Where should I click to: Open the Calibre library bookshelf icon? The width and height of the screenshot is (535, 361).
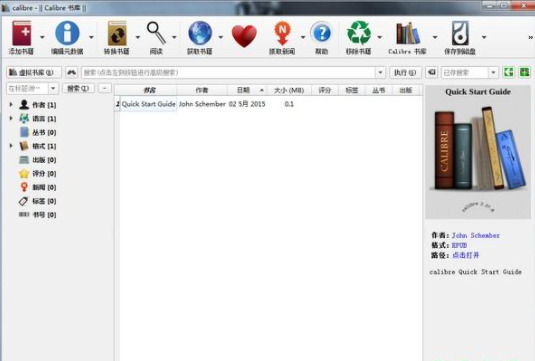click(x=407, y=33)
